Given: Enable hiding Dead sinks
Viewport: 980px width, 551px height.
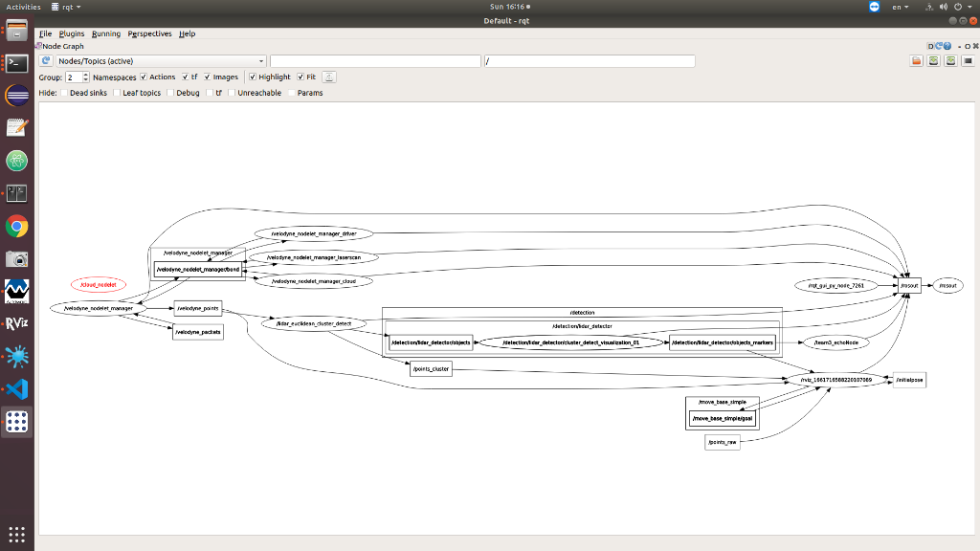Looking at the screenshot, I should 64,93.
